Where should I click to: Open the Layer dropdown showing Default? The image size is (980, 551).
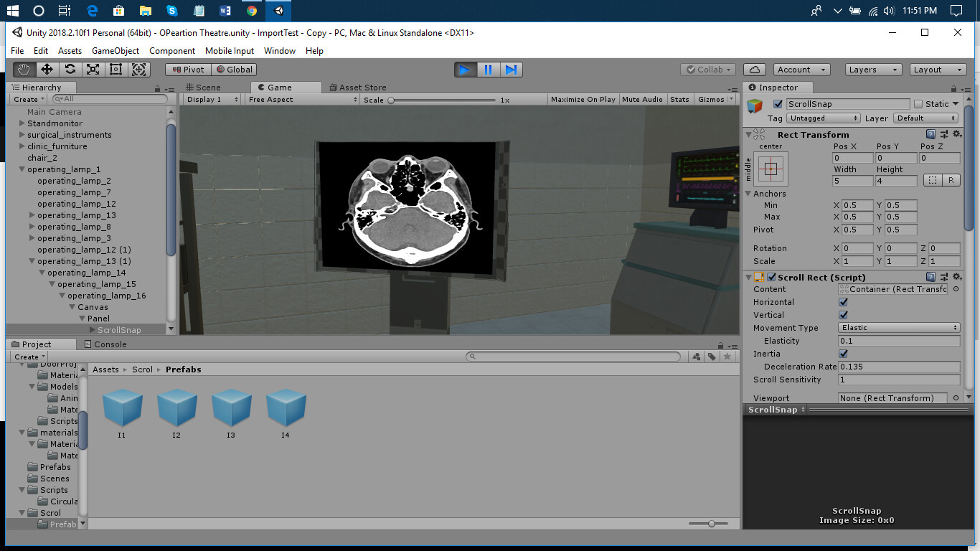click(x=926, y=118)
